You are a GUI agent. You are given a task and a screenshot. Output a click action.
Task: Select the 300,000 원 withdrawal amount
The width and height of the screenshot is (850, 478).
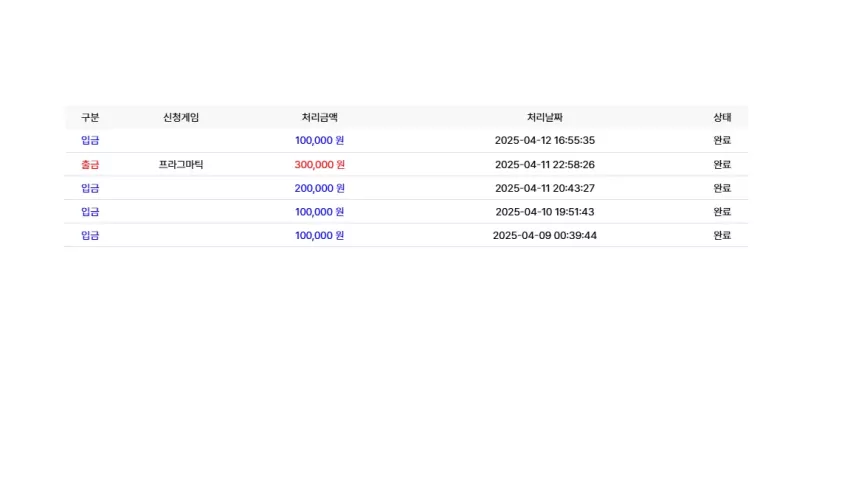coord(320,165)
